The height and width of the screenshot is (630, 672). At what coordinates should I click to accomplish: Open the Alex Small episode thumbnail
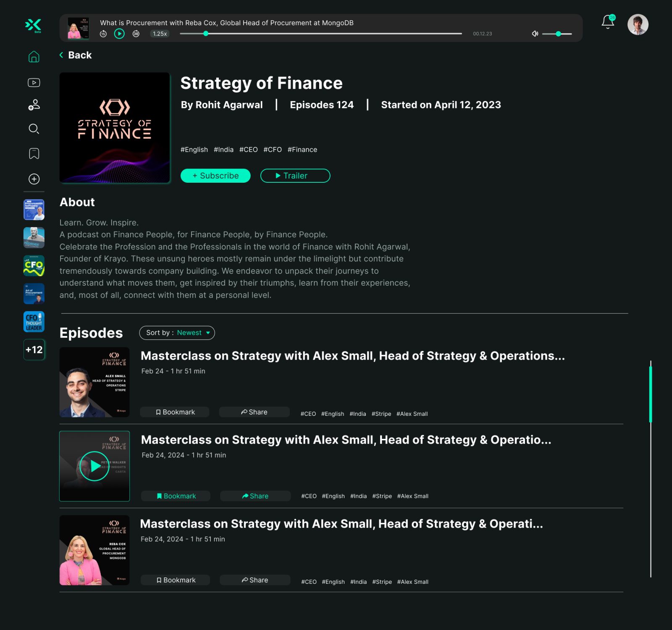pyautogui.click(x=94, y=382)
